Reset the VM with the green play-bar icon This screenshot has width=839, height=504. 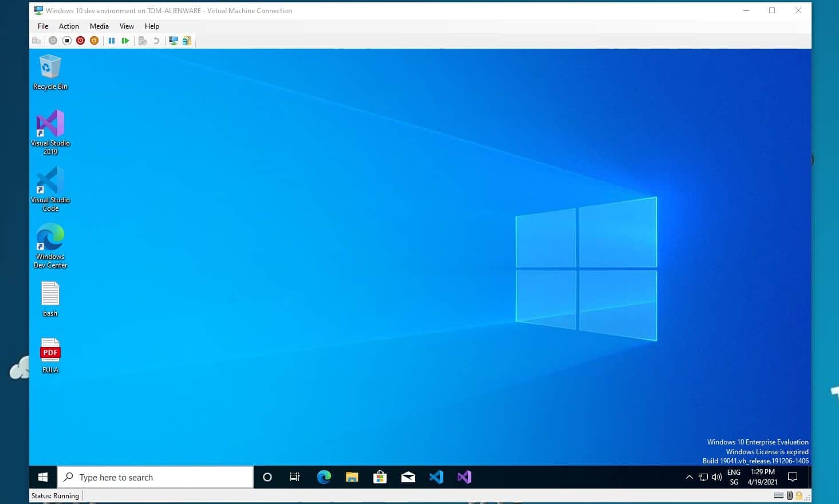click(125, 41)
